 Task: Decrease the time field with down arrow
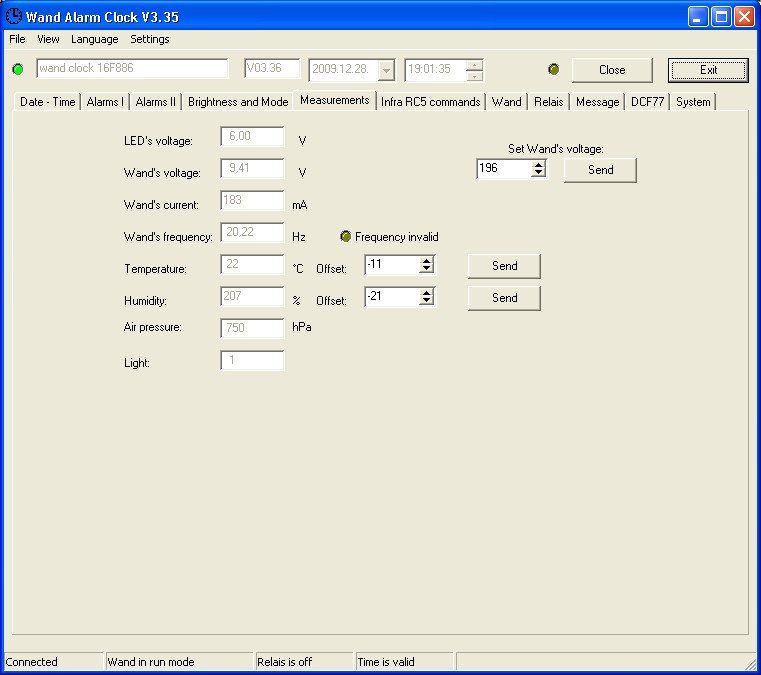pos(474,76)
